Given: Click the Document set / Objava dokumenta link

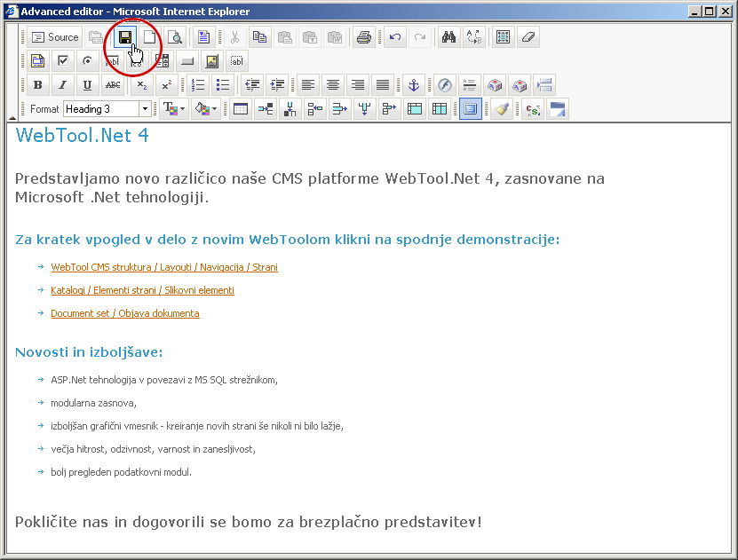Looking at the screenshot, I should [124, 313].
